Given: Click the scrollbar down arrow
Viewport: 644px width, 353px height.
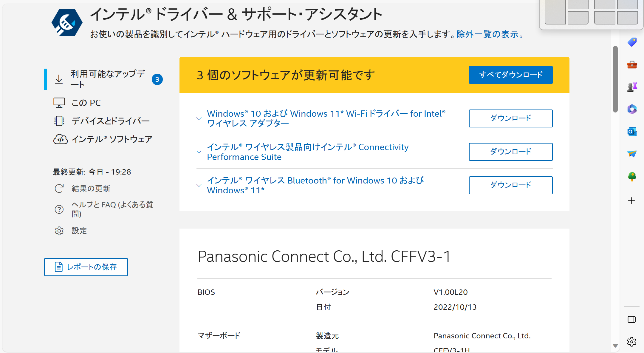Looking at the screenshot, I should click(x=615, y=346).
